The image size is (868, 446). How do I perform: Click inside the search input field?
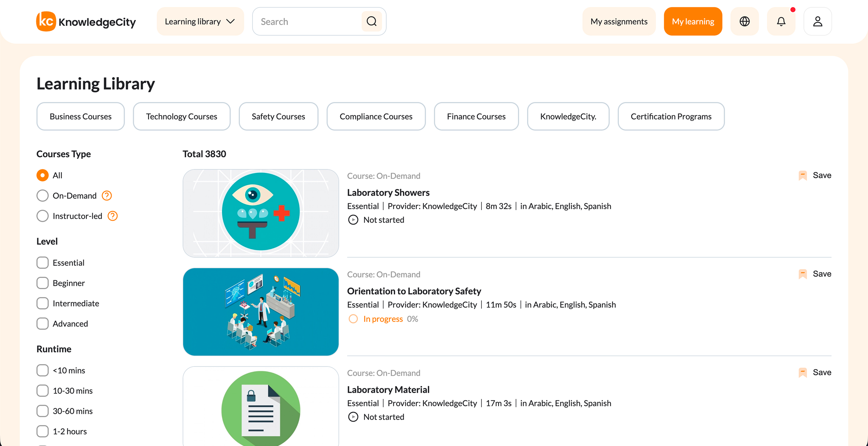click(303, 21)
